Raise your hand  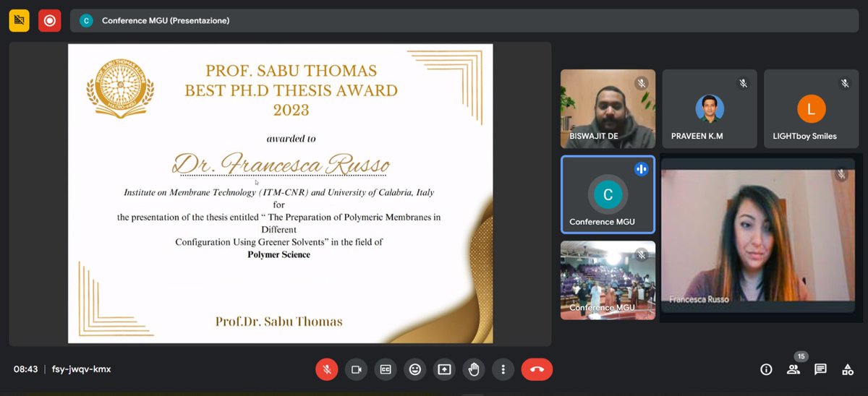coord(474,369)
